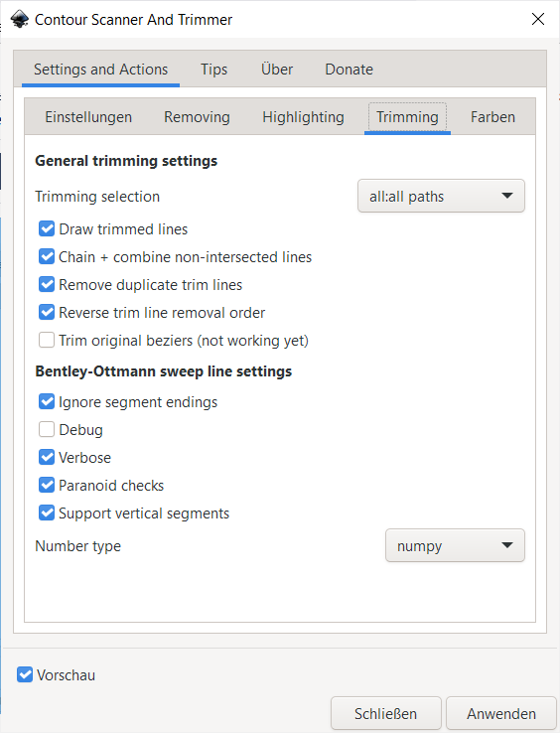Close the Contour Scanner And Trimmer dialog

538,19
